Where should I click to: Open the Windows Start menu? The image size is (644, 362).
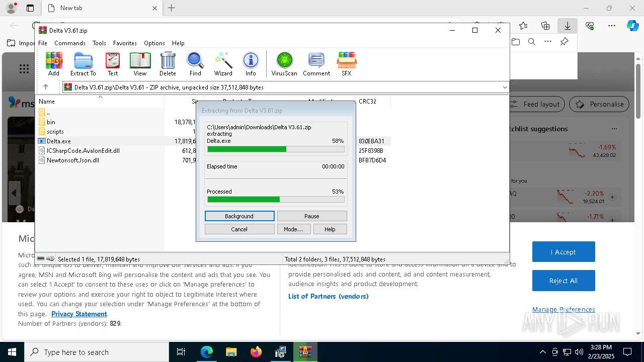pyautogui.click(x=12, y=352)
